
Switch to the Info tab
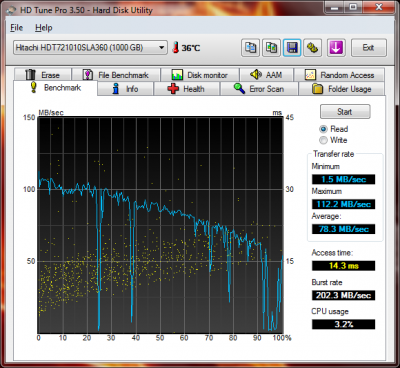(125, 89)
